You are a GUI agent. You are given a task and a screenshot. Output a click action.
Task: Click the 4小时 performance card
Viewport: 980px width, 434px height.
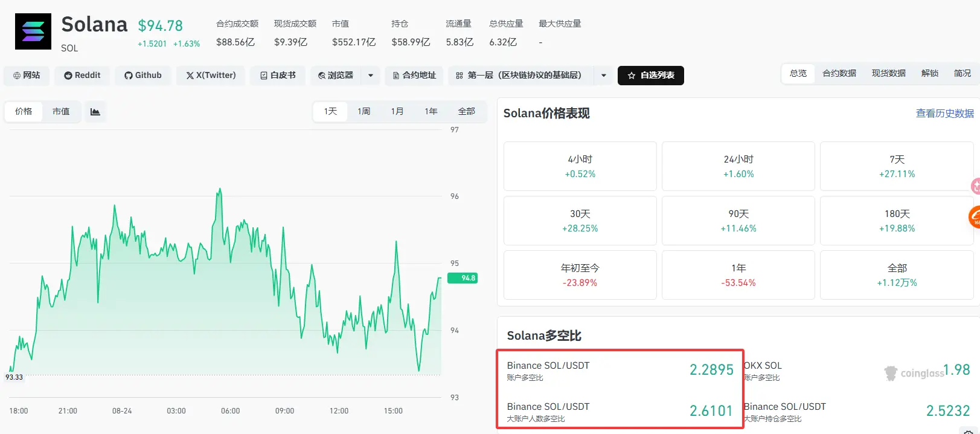580,166
